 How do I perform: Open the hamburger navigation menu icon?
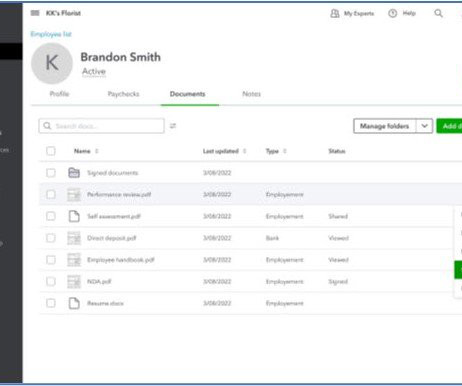[x=35, y=13]
